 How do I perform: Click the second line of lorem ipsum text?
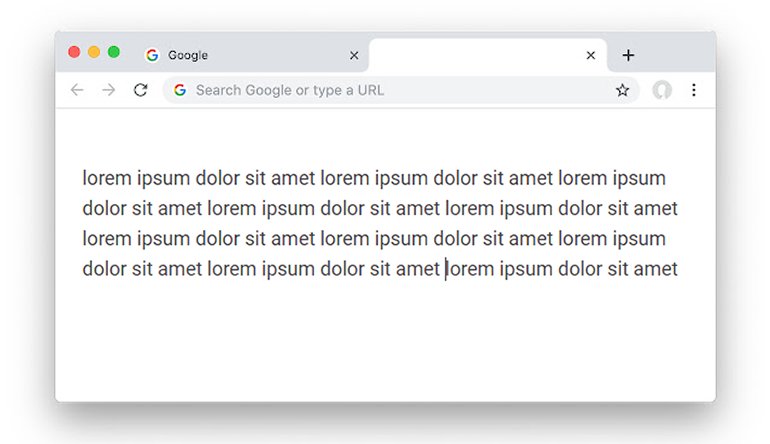(380, 209)
